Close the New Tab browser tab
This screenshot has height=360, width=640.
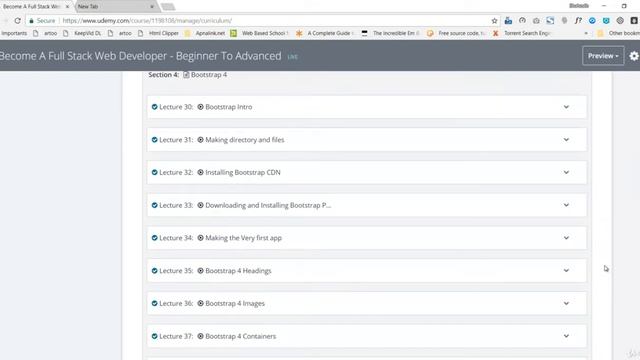pyautogui.click(x=152, y=7)
